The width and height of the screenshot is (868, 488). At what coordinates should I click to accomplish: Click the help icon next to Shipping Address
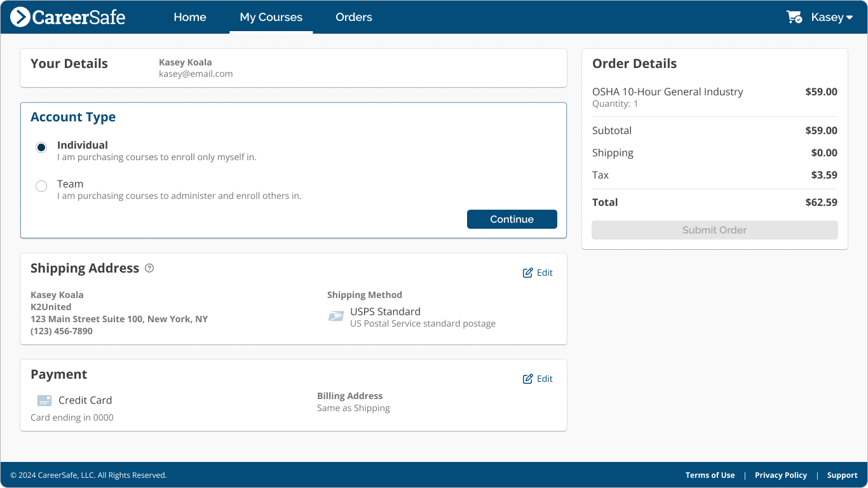(149, 268)
